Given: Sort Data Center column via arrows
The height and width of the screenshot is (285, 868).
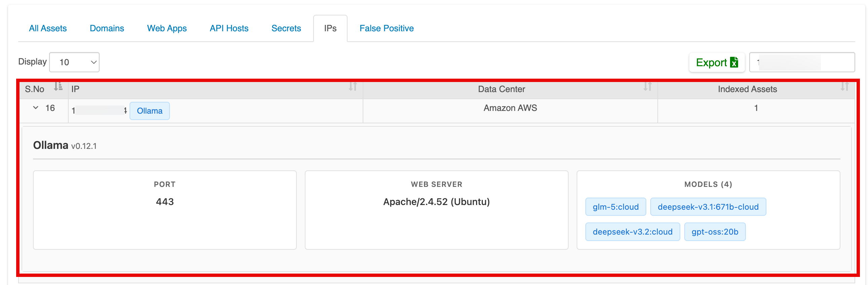Looking at the screenshot, I should pyautogui.click(x=647, y=86).
